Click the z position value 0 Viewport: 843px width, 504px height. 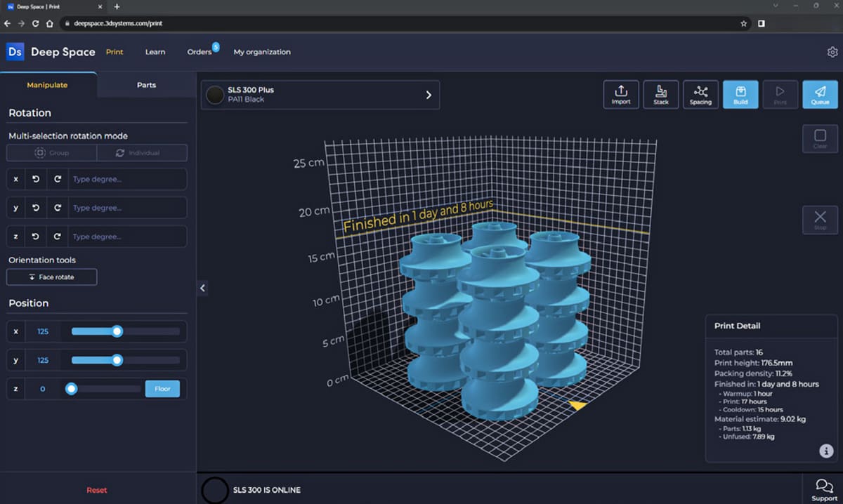pos(43,389)
